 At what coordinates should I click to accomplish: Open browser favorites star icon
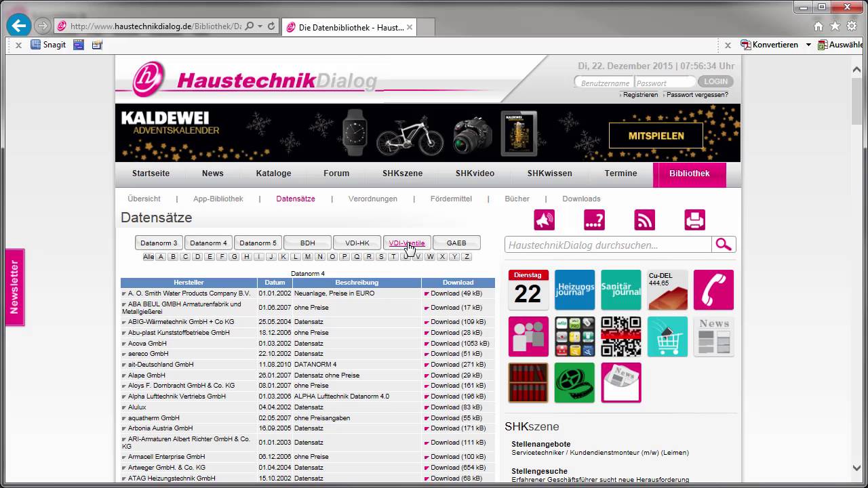[x=835, y=26]
